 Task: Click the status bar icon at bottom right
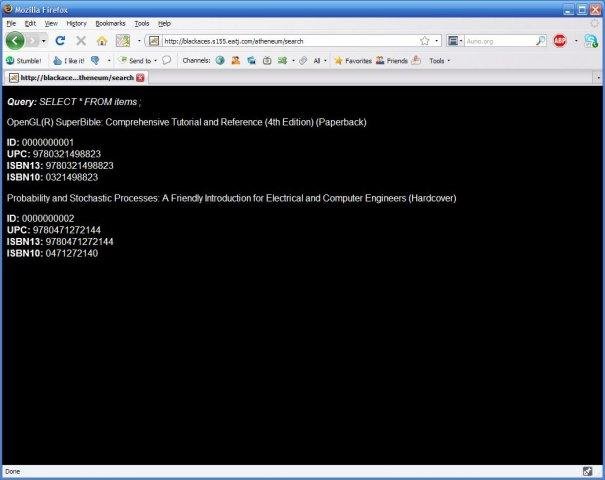(x=587, y=471)
